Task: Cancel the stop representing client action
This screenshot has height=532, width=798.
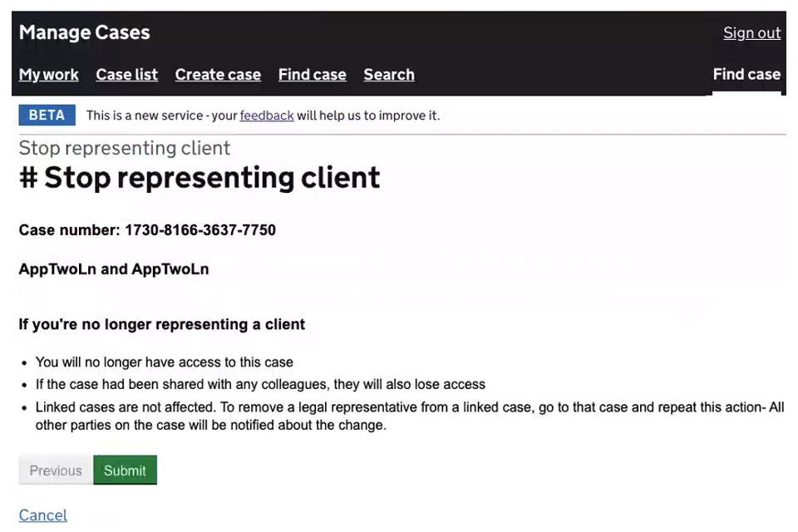Action: (x=42, y=515)
